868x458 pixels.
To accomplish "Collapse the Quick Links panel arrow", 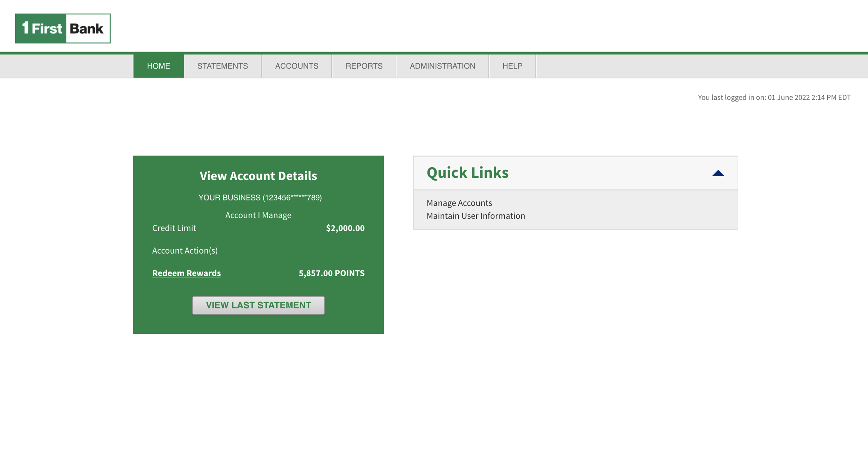I will (x=718, y=173).
